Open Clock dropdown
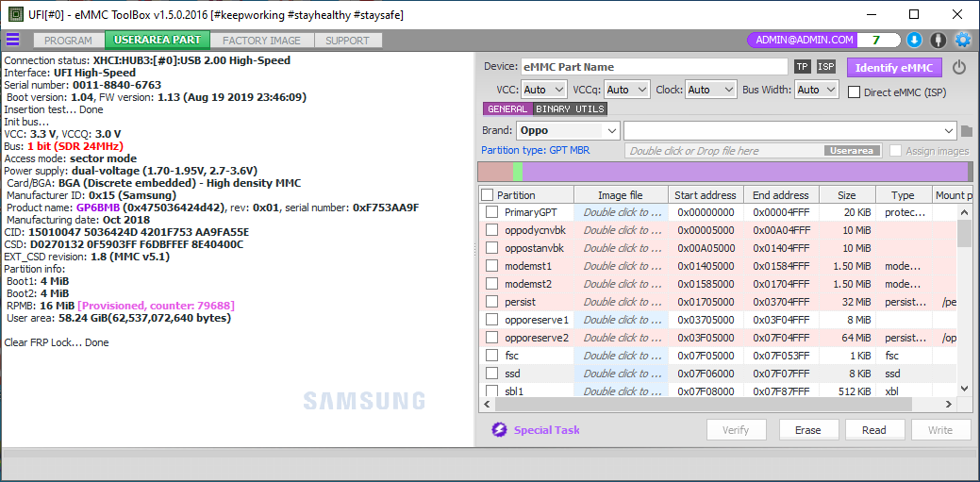Screen dimensions: 980x482 click(x=710, y=90)
